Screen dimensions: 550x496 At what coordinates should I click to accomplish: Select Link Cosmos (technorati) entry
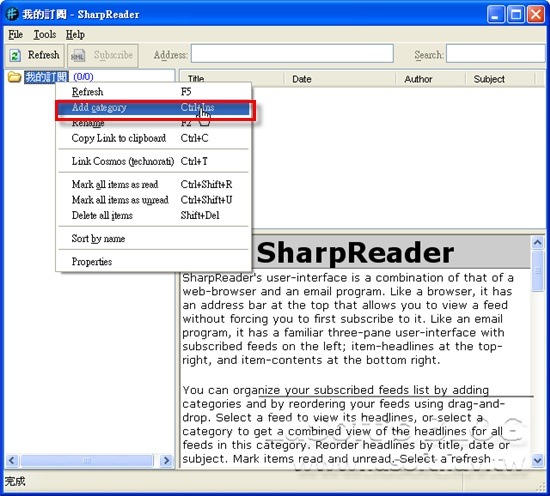(x=153, y=161)
